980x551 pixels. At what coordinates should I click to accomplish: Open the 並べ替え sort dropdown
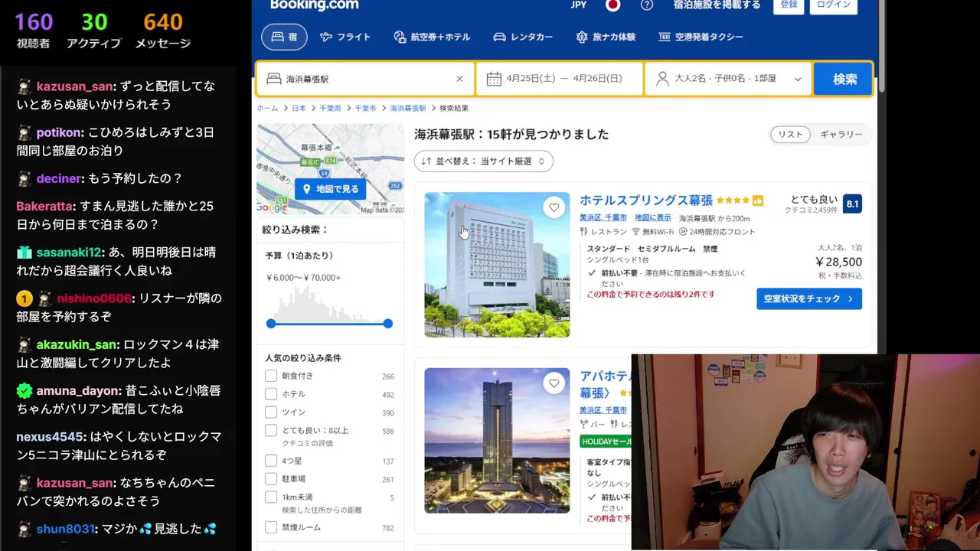coord(483,161)
